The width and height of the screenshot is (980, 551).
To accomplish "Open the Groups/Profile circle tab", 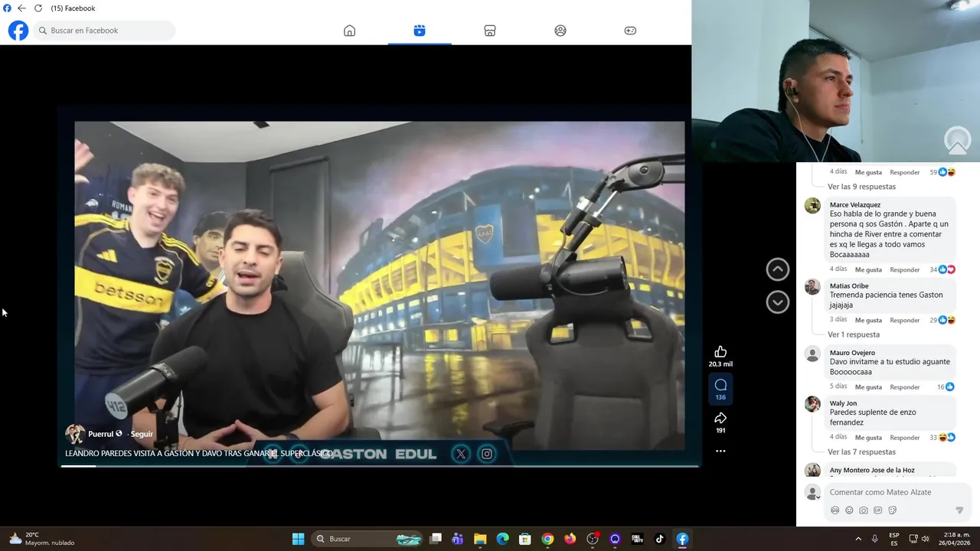I will [560, 31].
